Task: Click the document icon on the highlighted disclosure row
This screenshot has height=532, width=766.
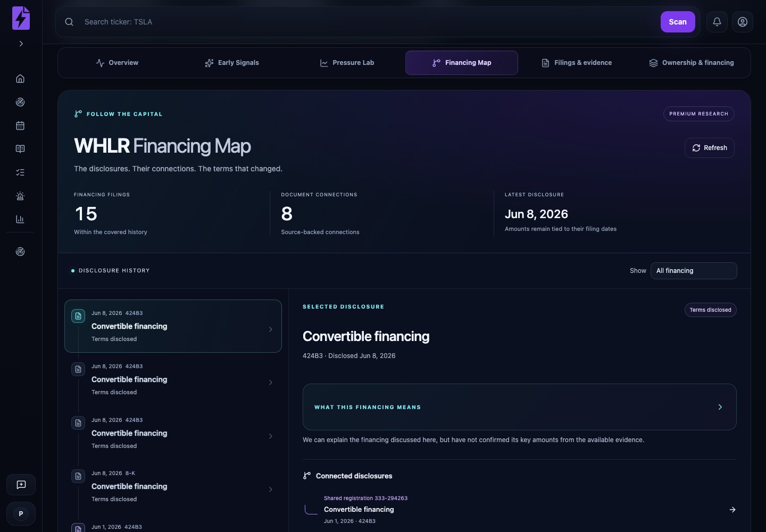Action: [78, 316]
